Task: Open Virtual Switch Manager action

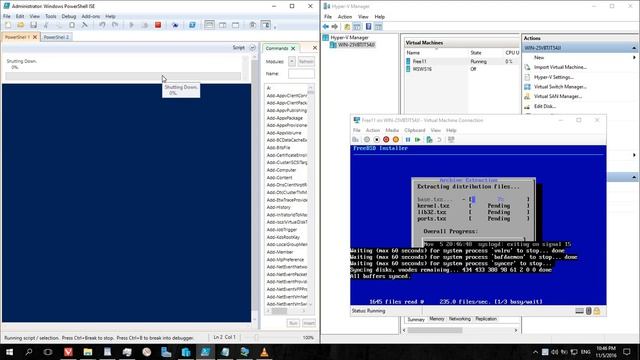Action: [560, 87]
